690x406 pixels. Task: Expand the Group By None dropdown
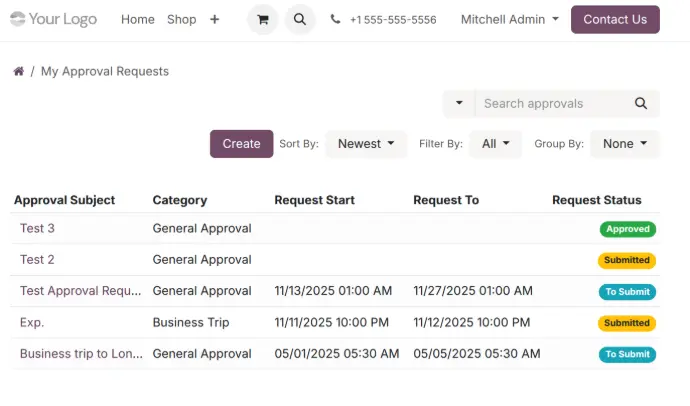coord(625,144)
